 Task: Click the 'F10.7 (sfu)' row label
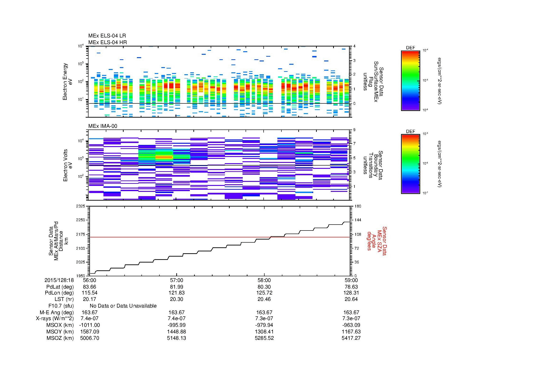click(61, 306)
